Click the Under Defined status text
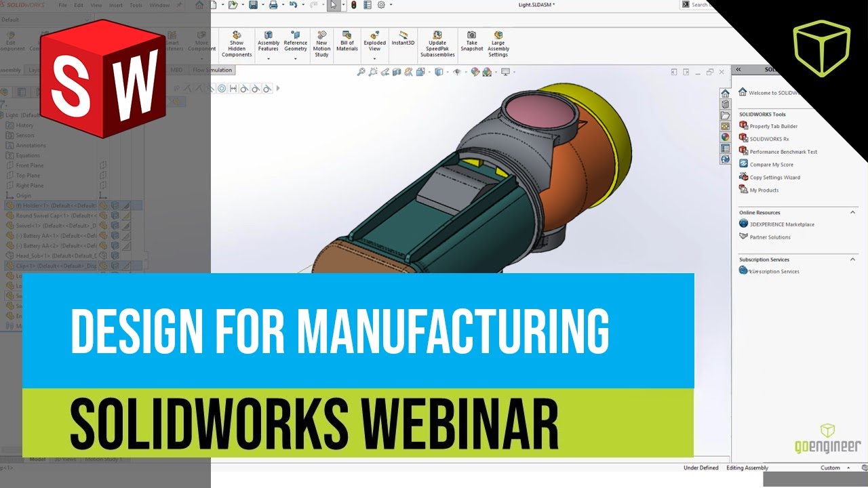The image size is (868, 488). pyautogui.click(x=701, y=468)
